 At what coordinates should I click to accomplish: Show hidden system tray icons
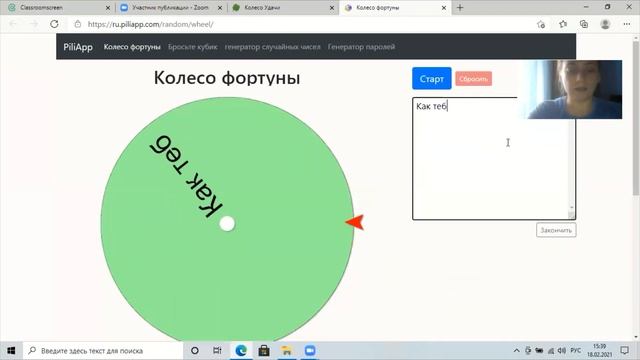(516, 351)
